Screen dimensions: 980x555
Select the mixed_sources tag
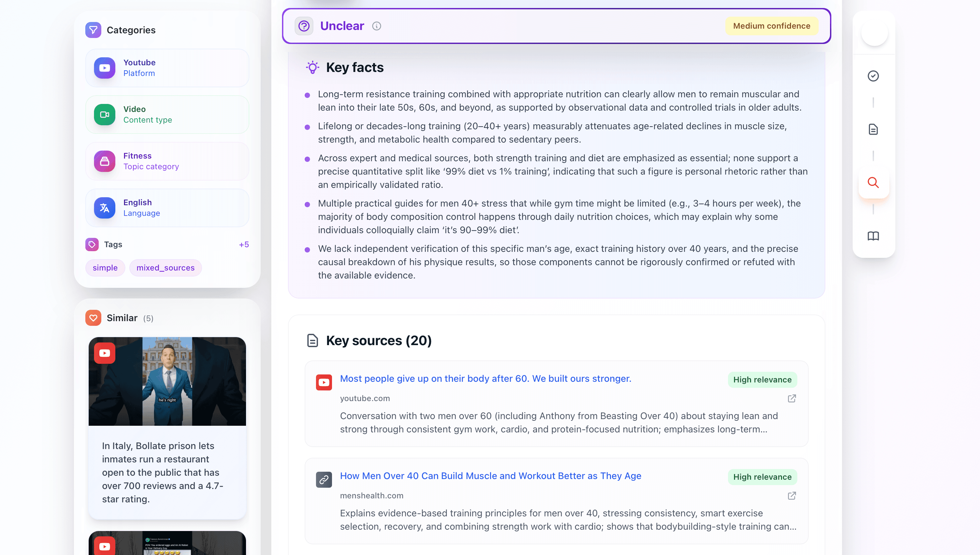click(x=165, y=268)
